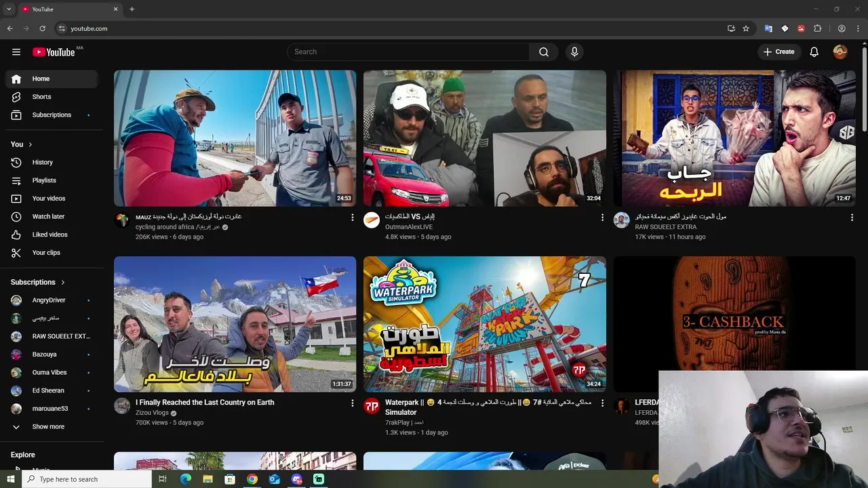Open Zizou Vlogs channel avatar
This screenshot has width=868, height=488.
point(122,406)
